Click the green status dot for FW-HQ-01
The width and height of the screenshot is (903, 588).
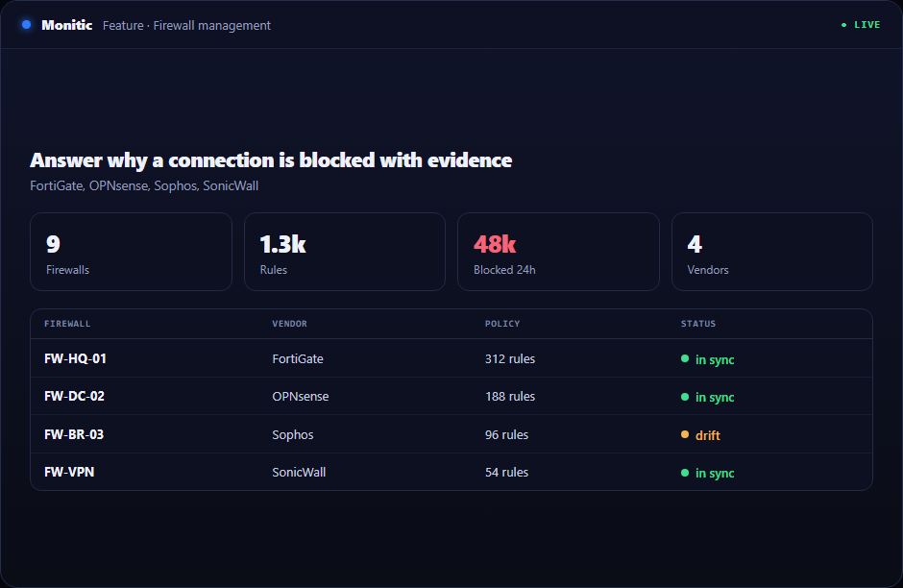tap(685, 358)
